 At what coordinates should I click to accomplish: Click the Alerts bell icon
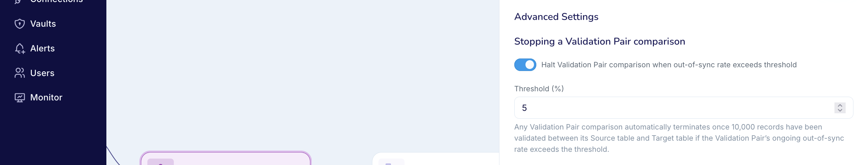(20, 48)
